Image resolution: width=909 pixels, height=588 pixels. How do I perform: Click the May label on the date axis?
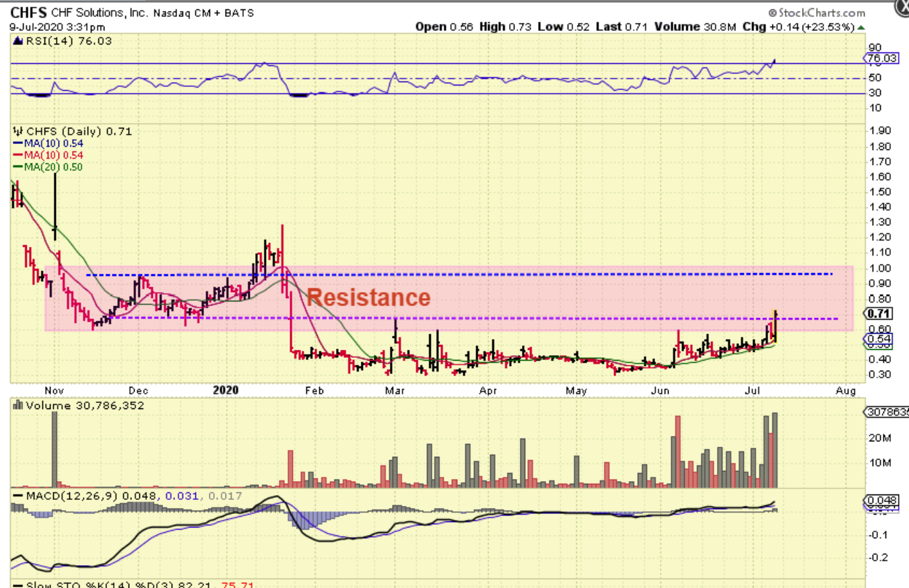pos(576,390)
